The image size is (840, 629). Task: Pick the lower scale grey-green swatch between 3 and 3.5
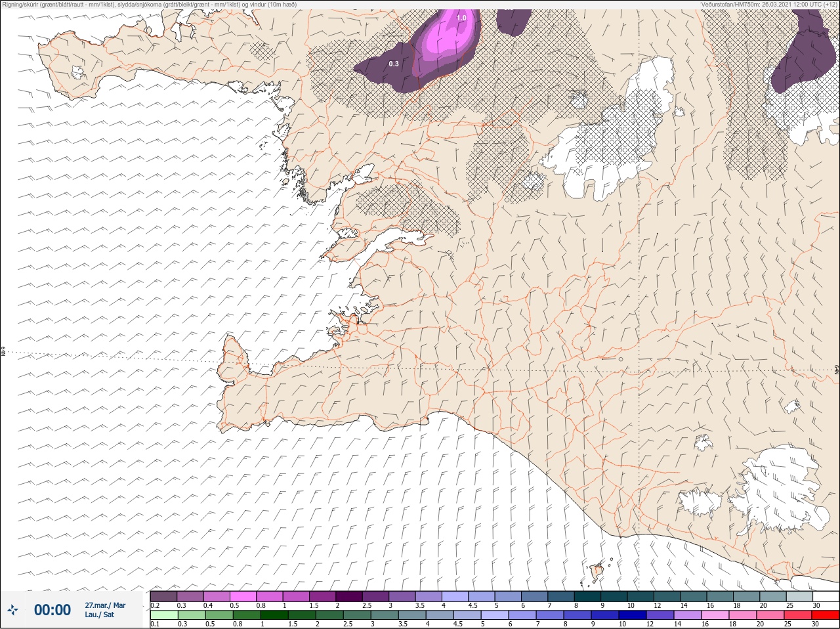pyautogui.click(x=385, y=615)
